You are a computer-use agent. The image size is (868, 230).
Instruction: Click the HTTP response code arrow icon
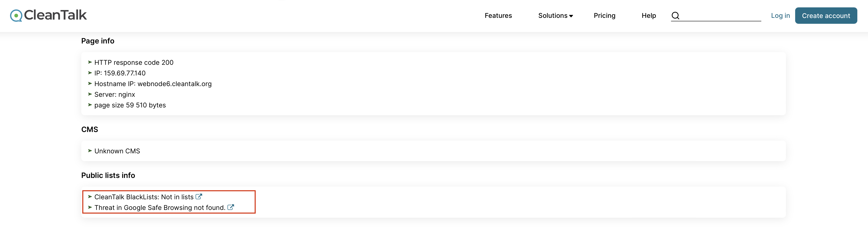(x=90, y=62)
